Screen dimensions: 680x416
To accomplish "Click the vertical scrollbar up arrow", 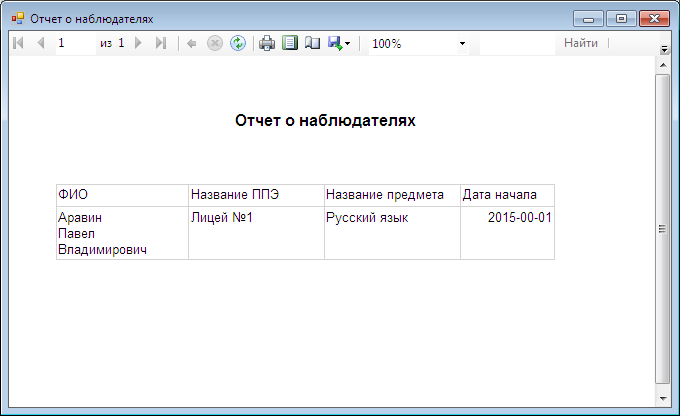I will (663, 65).
